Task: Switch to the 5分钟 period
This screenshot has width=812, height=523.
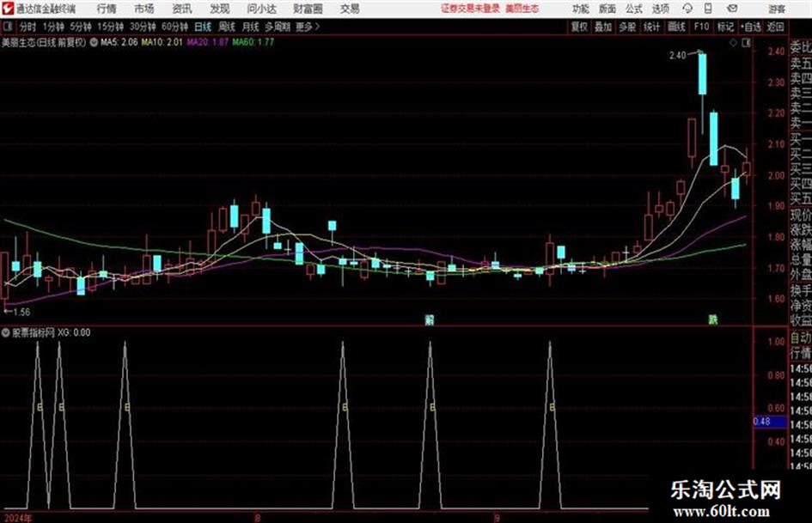Action: (81, 27)
